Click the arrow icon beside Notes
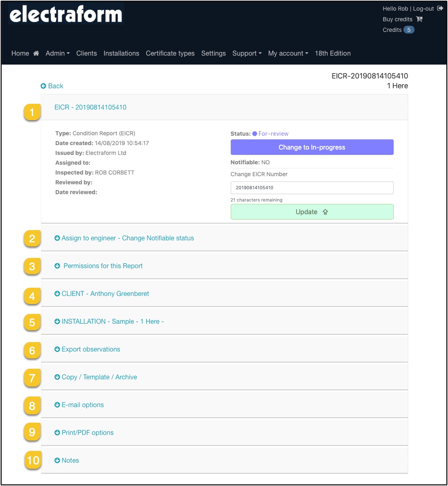Screen dimensions: 448x486 [57, 460]
